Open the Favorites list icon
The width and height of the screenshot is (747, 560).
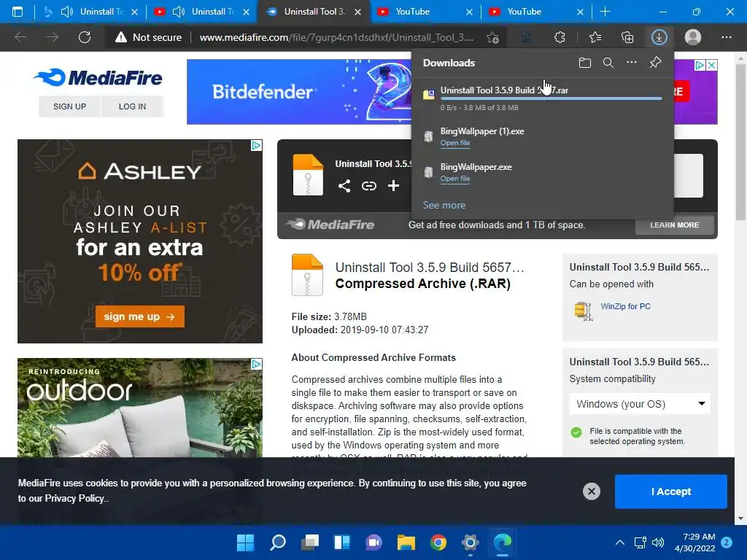[595, 37]
